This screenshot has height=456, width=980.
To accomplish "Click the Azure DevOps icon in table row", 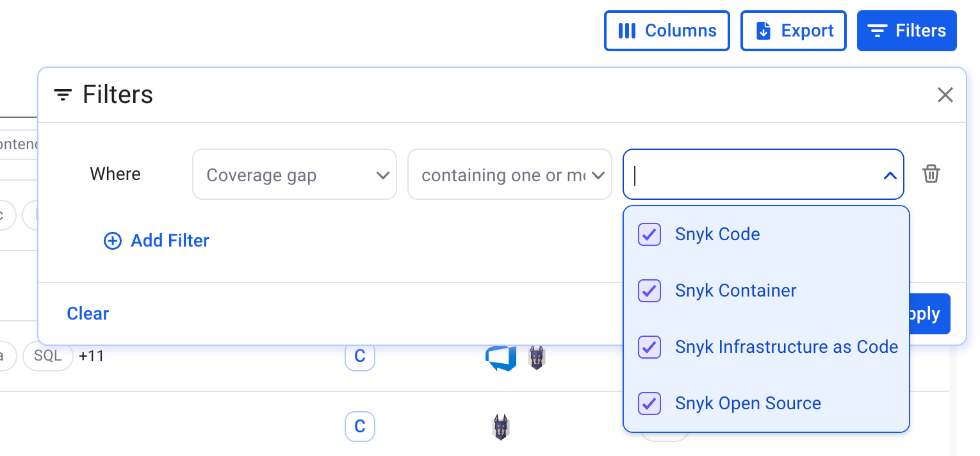I will [500, 358].
